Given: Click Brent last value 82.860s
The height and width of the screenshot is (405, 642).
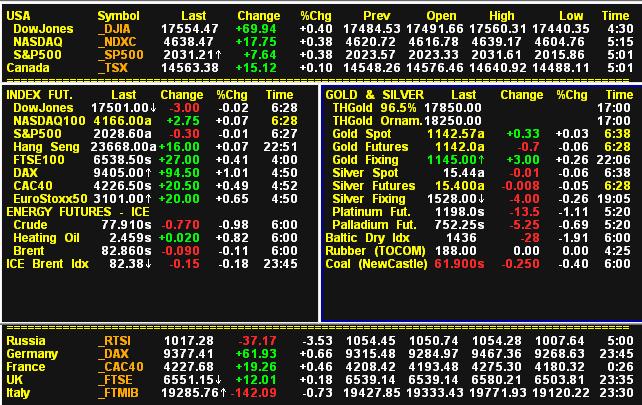Looking at the screenshot, I should tap(127, 251).
